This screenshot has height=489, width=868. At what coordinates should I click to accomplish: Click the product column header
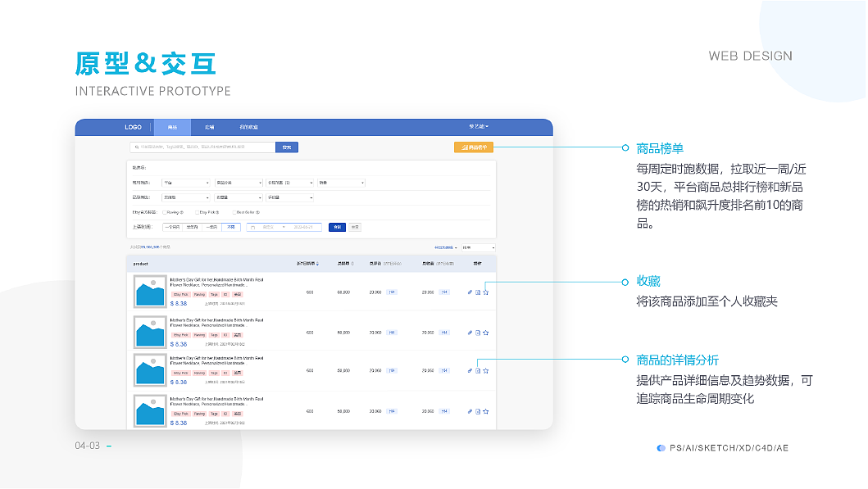pyautogui.click(x=141, y=264)
